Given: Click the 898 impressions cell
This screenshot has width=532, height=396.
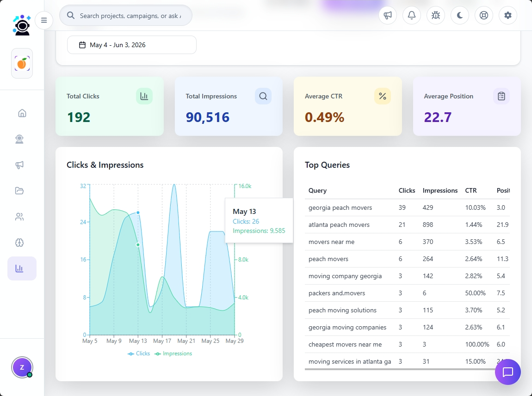Looking at the screenshot, I should coord(428,225).
